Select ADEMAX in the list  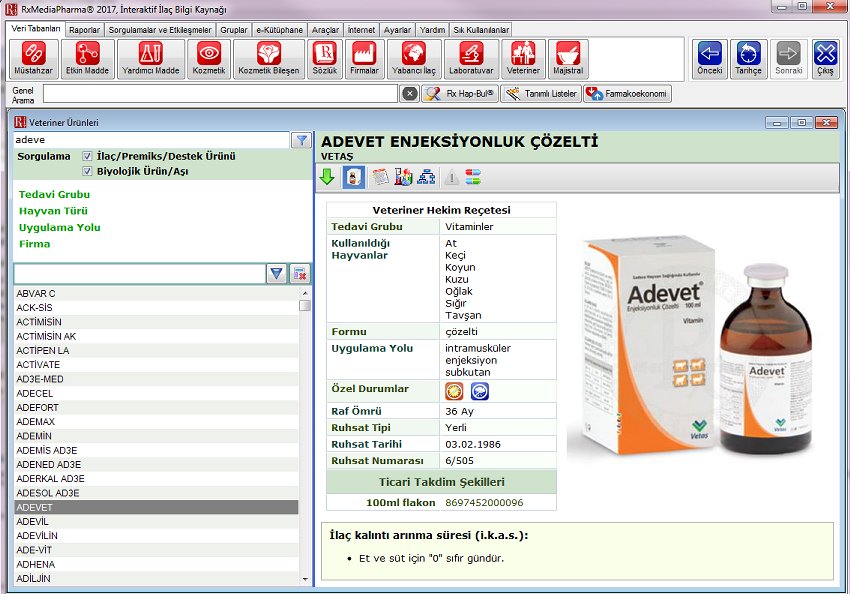click(x=156, y=422)
